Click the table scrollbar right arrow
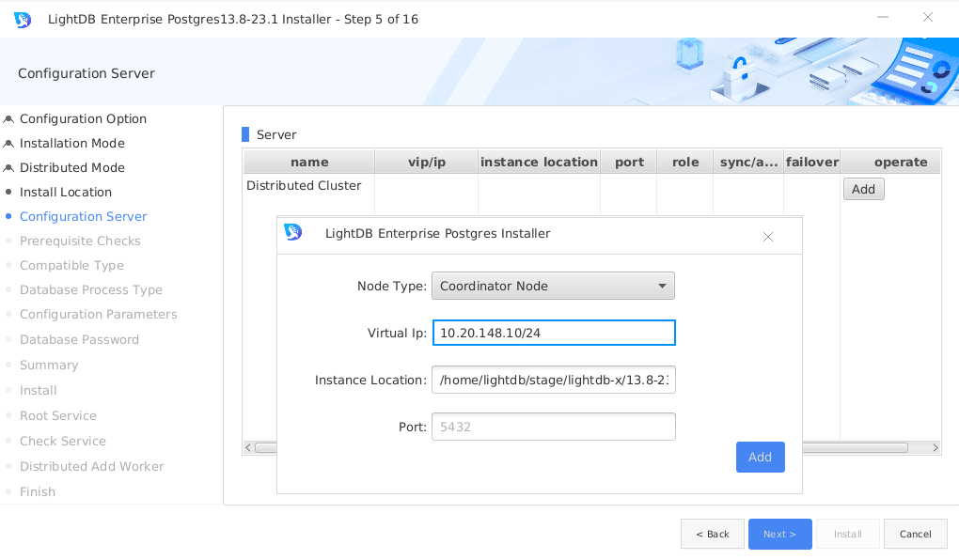This screenshot has height=560, width=959. pyautogui.click(x=935, y=447)
